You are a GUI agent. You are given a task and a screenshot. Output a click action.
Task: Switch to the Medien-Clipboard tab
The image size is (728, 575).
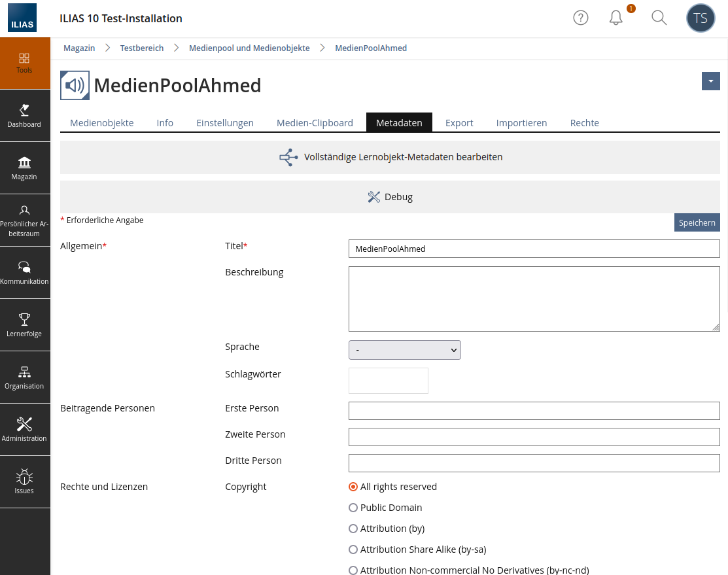pos(315,123)
